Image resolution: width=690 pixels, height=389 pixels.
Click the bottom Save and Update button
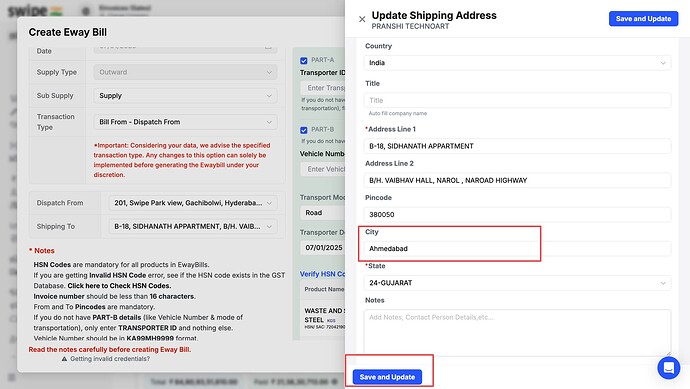click(387, 377)
